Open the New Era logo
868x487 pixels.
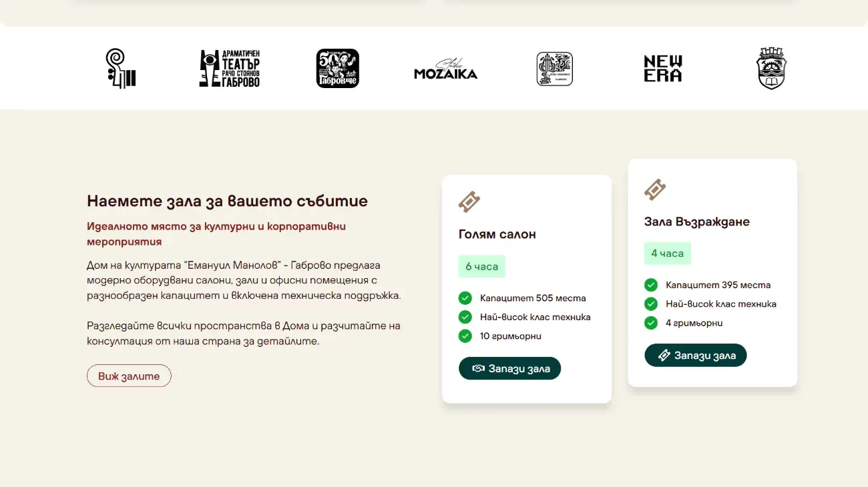point(663,69)
